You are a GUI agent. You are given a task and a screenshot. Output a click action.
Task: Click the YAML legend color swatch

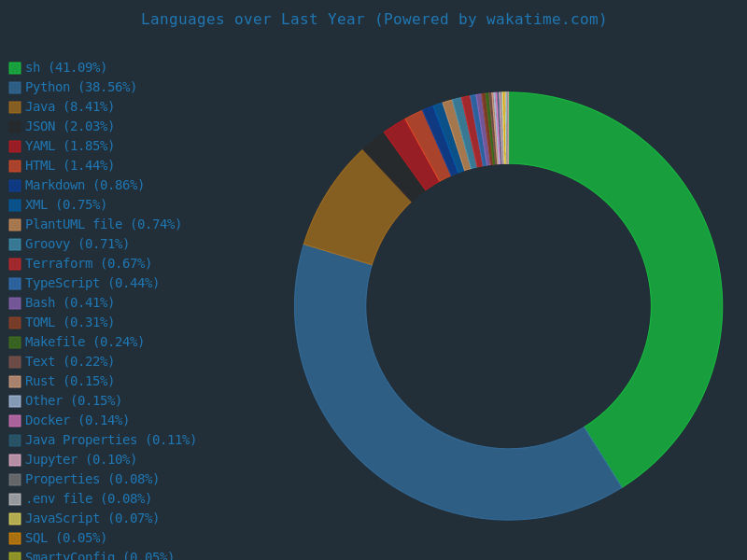coord(15,147)
